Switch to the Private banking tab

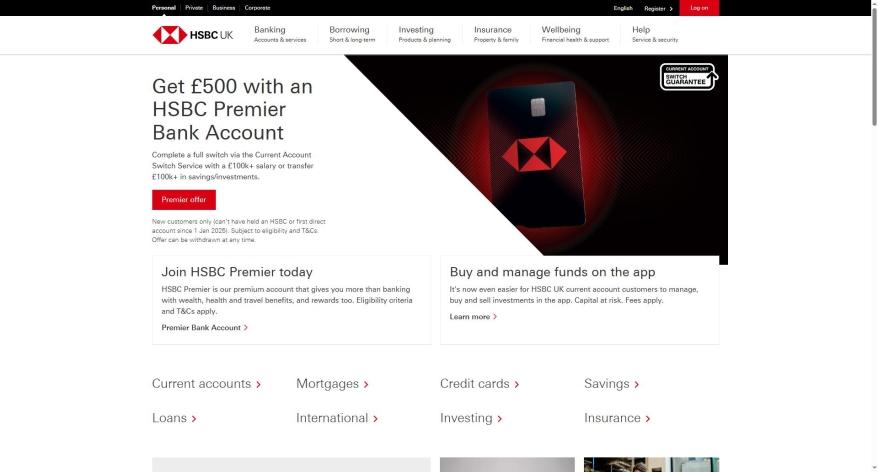[194, 8]
